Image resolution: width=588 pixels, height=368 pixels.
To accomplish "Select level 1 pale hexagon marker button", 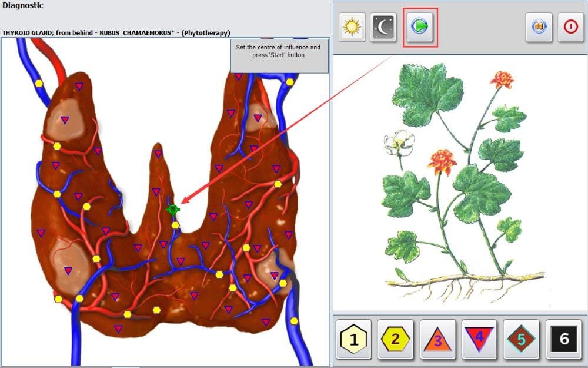I will coord(353,339).
